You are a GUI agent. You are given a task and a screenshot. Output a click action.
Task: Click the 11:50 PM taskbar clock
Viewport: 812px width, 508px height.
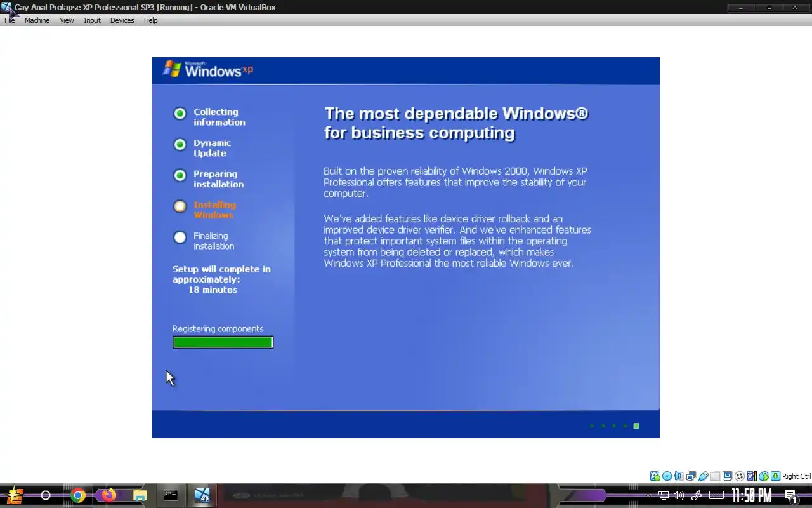point(752,495)
